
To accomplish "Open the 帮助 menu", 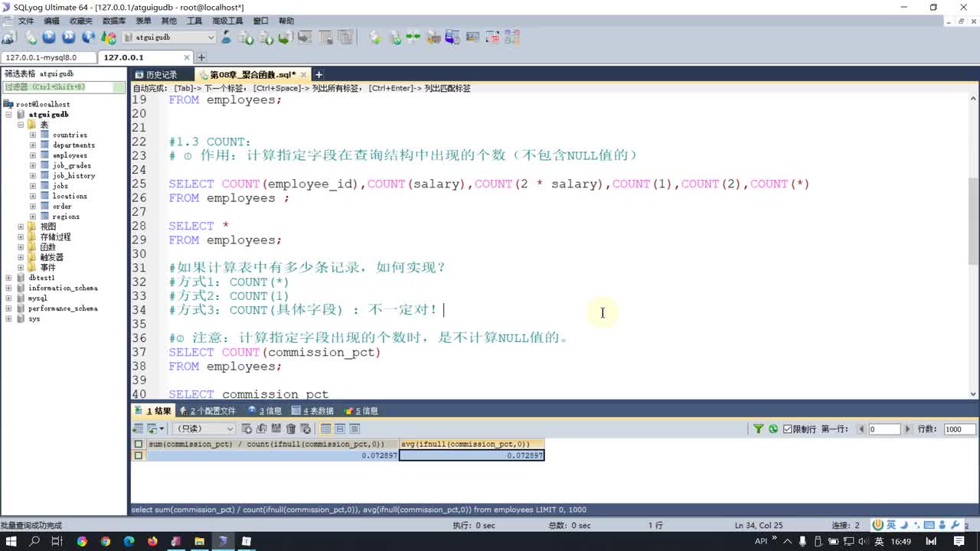I will pos(286,21).
